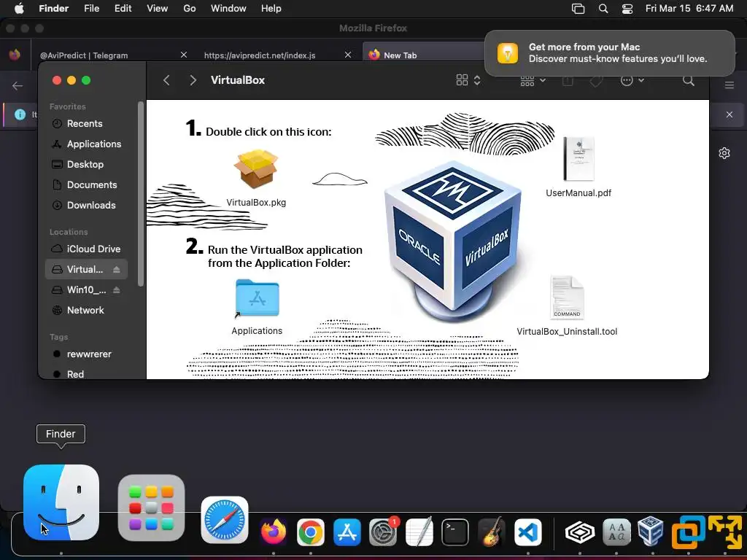Open Control Center in the menu bar
The height and width of the screenshot is (560, 747).
[627, 8]
